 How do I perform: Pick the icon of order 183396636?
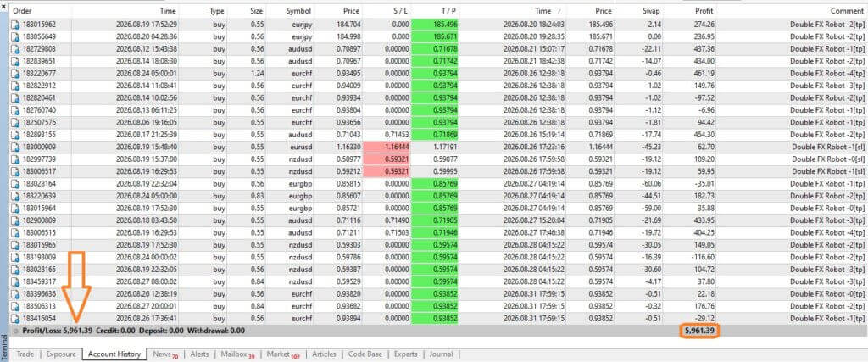coord(15,293)
